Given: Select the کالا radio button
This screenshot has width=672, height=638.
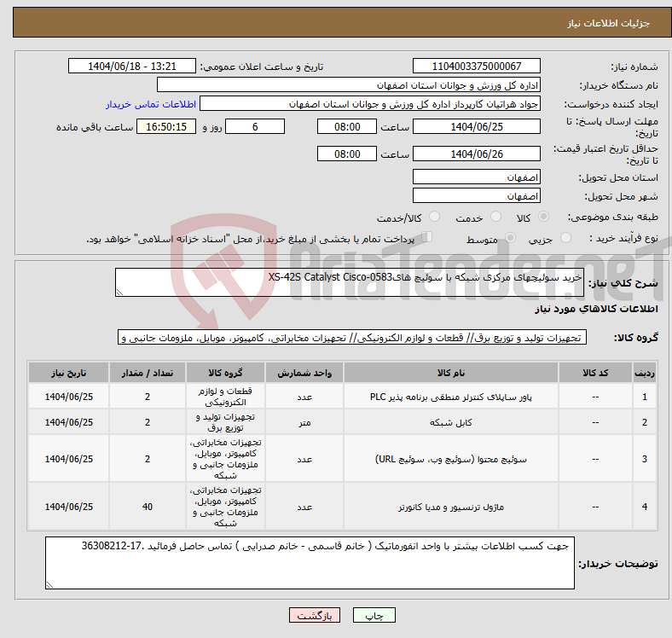Looking at the screenshot, I should (543, 217).
